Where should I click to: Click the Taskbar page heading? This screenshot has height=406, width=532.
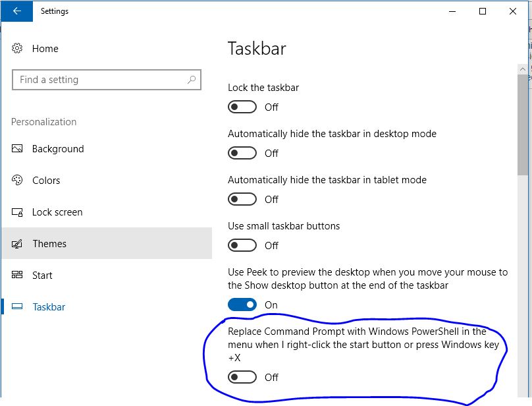click(257, 48)
